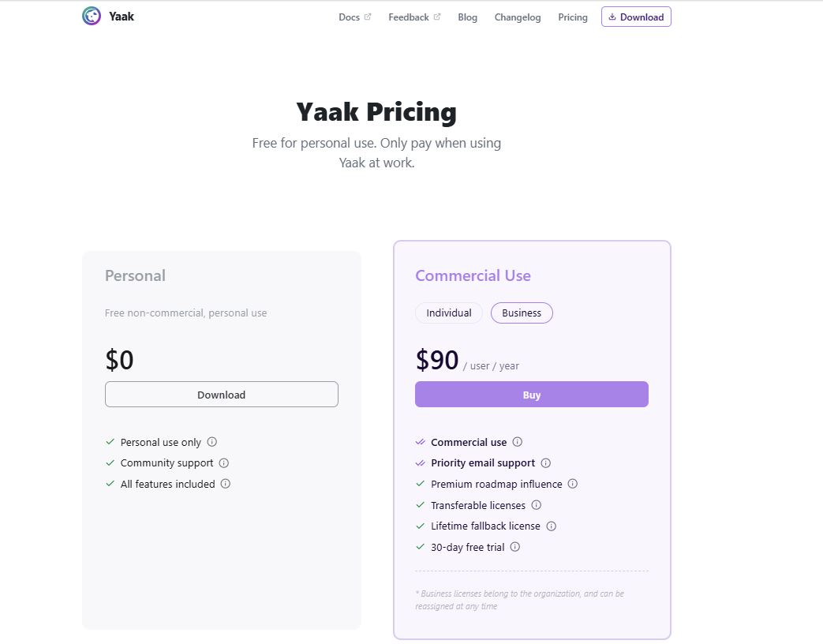The width and height of the screenshot is (823, 644).
Task: View info for Priority email support
Action: click(546, 463)
